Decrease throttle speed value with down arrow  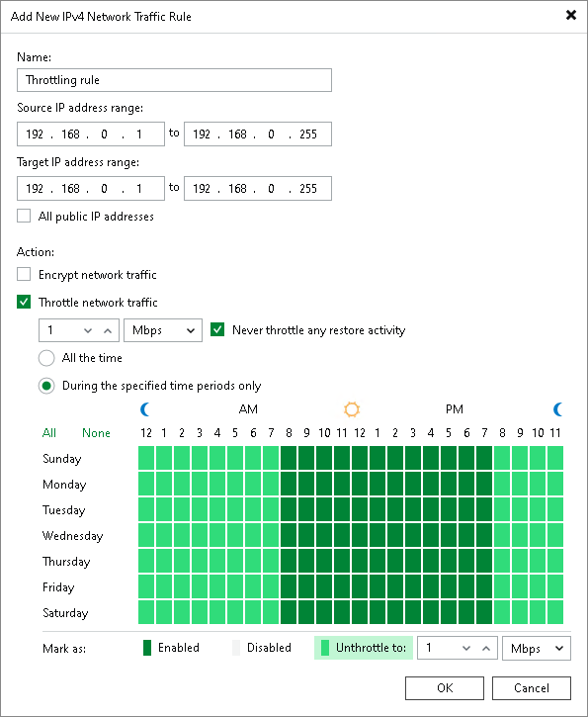click(x=88, y=330)
